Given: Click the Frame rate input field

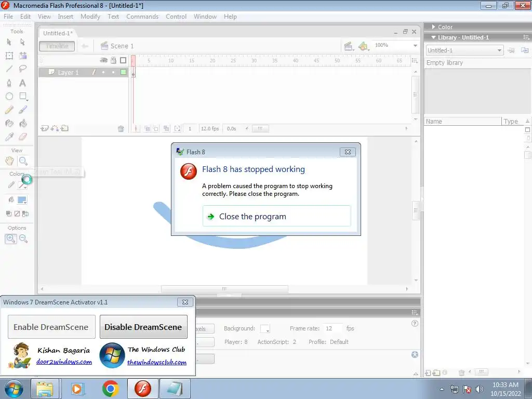Looking at the screenshot, I should [332, 328].
